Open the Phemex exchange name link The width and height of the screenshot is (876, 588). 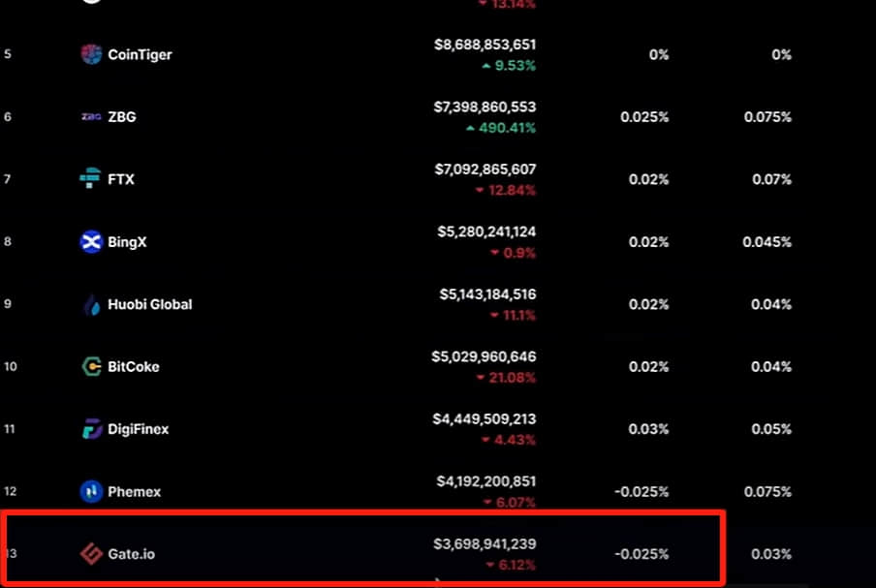pos(134,491)
